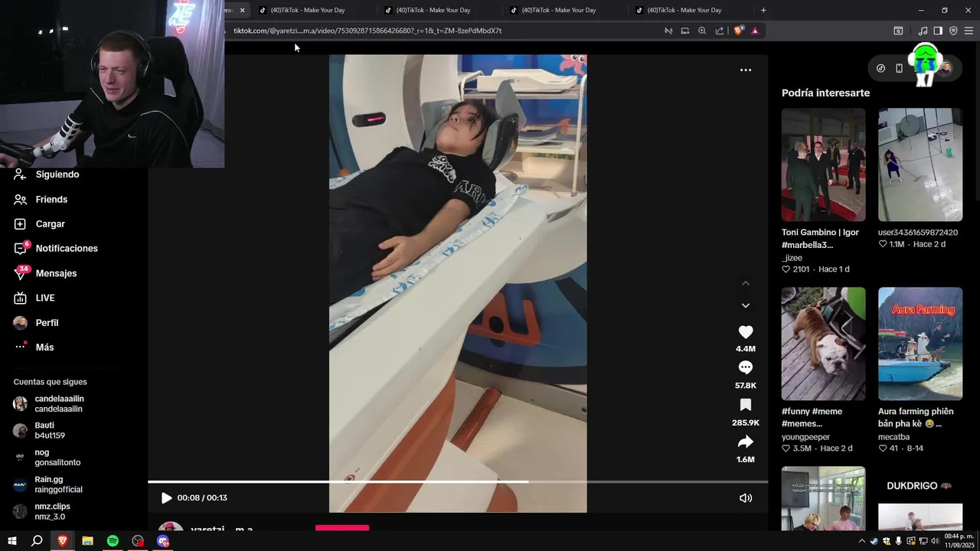Like the video with the heart icon

point(746,332)
